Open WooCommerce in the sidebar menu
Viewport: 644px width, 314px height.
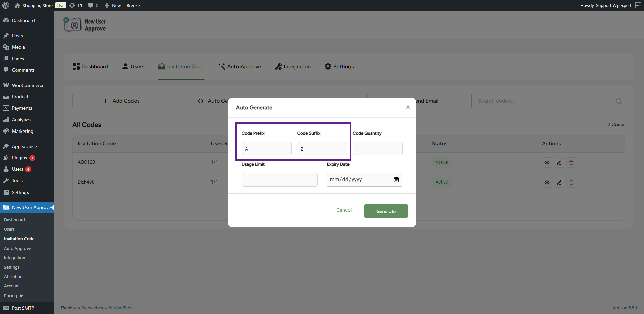pos(28,85)
